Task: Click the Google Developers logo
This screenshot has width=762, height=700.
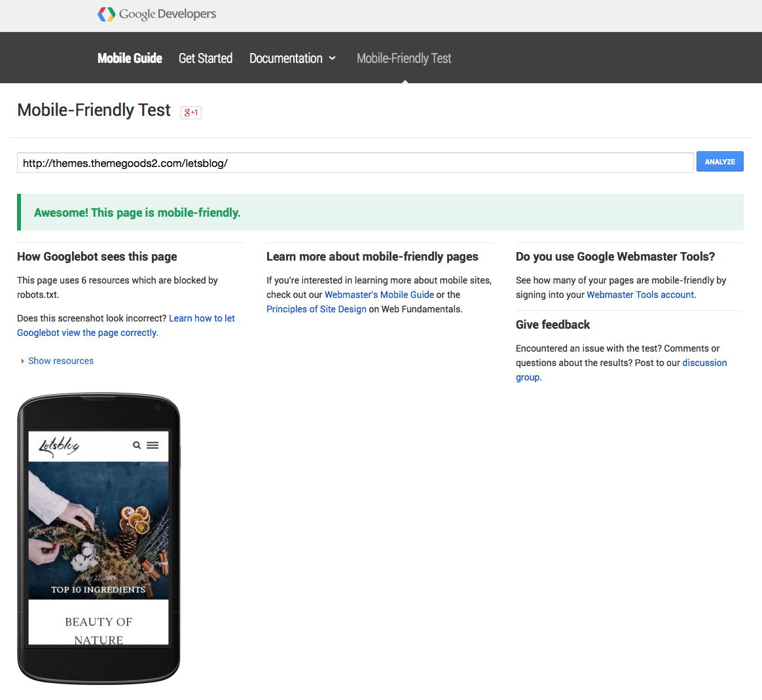Action: coord(156,14)
